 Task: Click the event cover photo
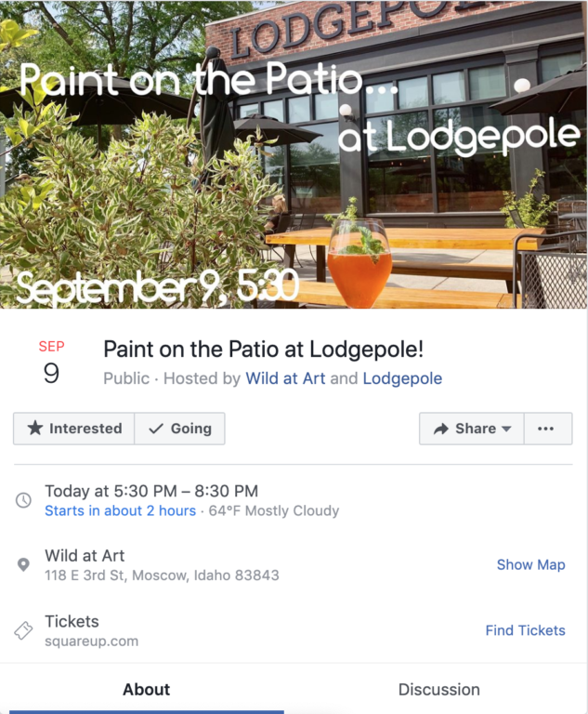pyautogui.click(x=294, y=154)
